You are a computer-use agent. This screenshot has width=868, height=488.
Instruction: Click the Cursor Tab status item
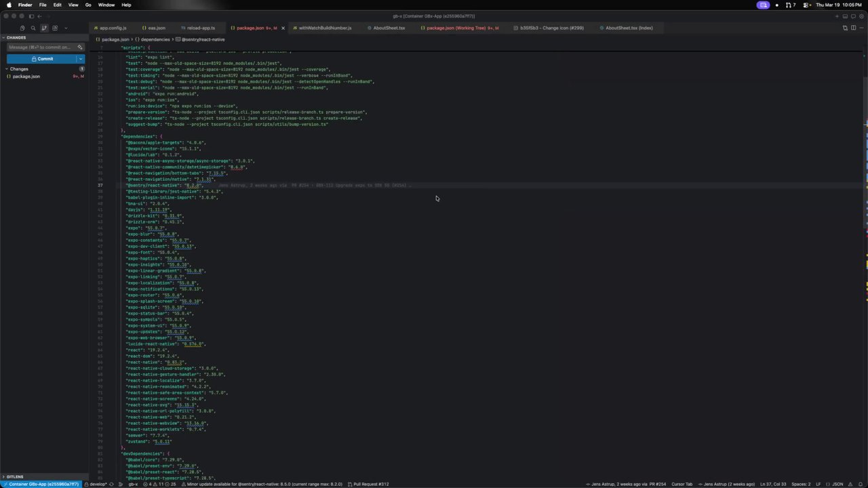[x=682, y=484]
